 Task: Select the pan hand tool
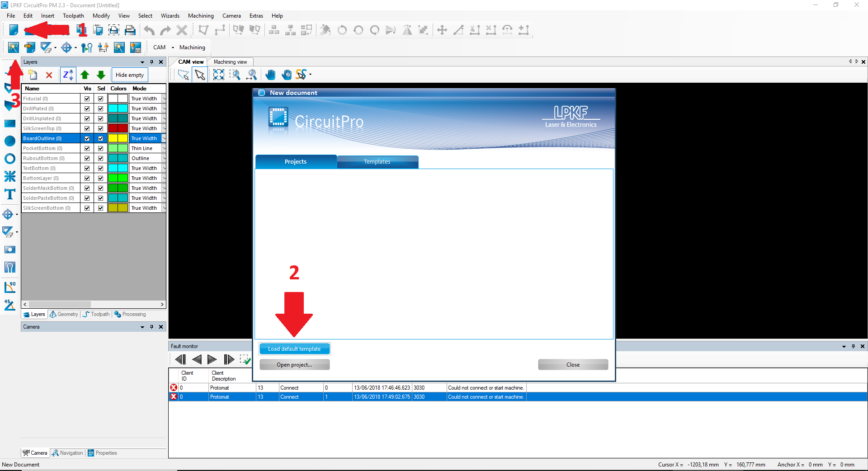click(x=270, y=75)
